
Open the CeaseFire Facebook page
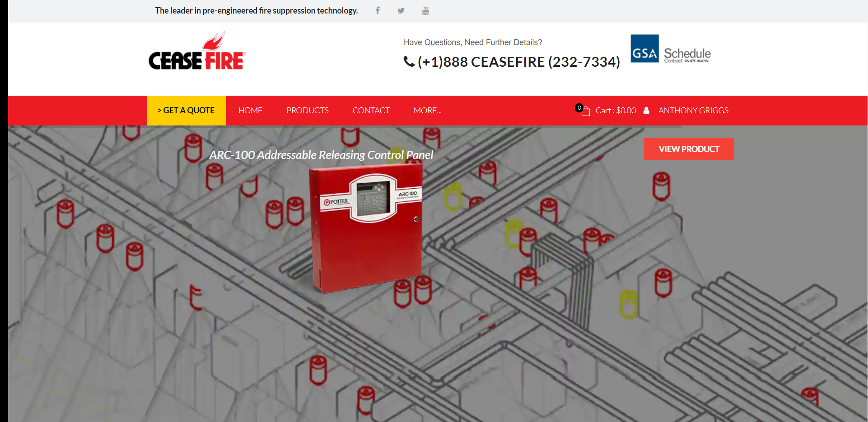[378, 10]
